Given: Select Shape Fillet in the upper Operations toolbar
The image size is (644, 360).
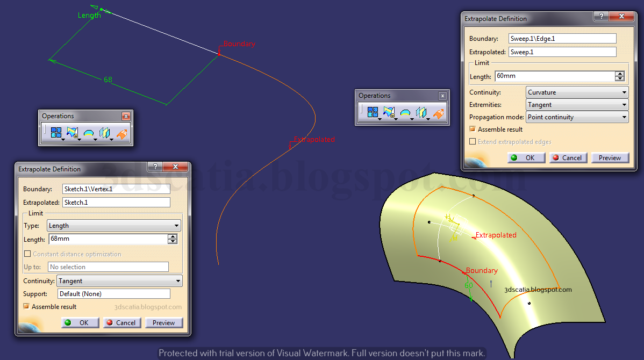Looking at the screenshot, I should pyautogui.click(x=406, y=112).
